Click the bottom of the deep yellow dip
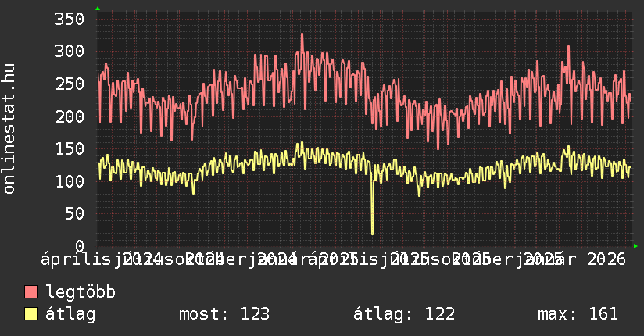 click(372, 233)
